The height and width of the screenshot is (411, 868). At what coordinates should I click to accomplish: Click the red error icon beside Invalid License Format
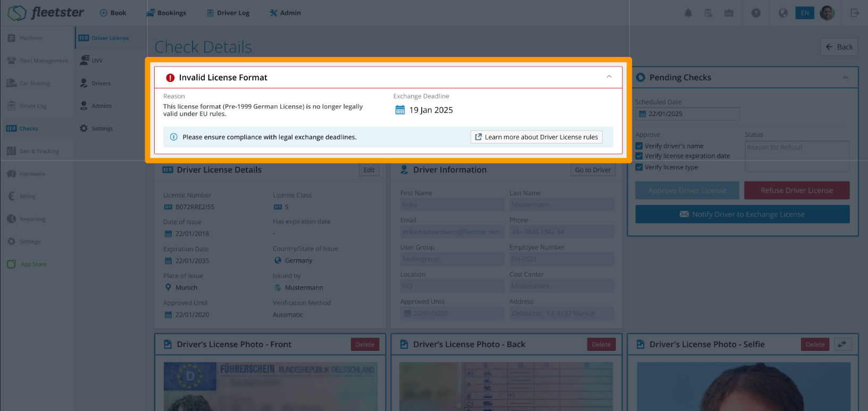[170, 78]
